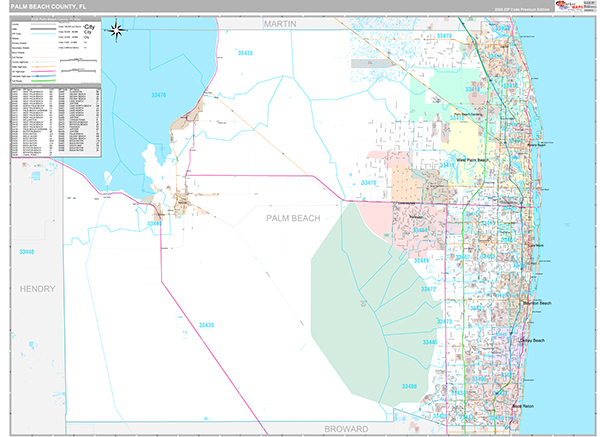This screenshot has width=600, height=437.
Task: Click the MARTIN county label
Action: point(281,21)
